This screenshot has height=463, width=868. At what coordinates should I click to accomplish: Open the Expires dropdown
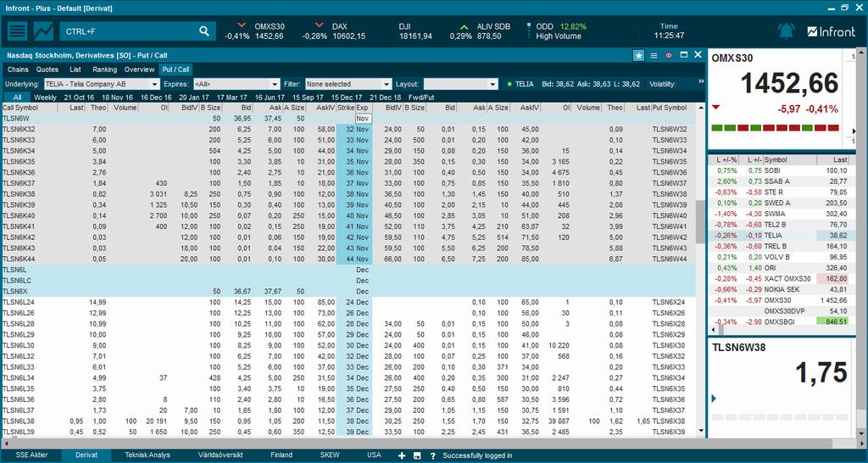[236, 84]
